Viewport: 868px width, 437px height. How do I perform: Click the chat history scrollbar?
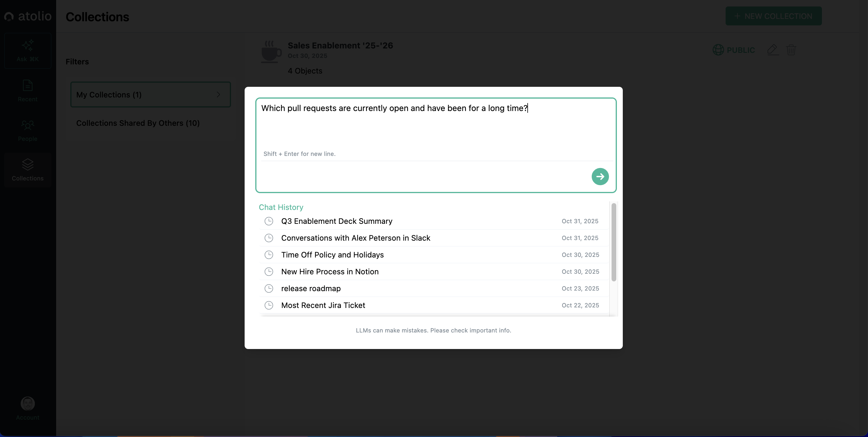[614, 242]
